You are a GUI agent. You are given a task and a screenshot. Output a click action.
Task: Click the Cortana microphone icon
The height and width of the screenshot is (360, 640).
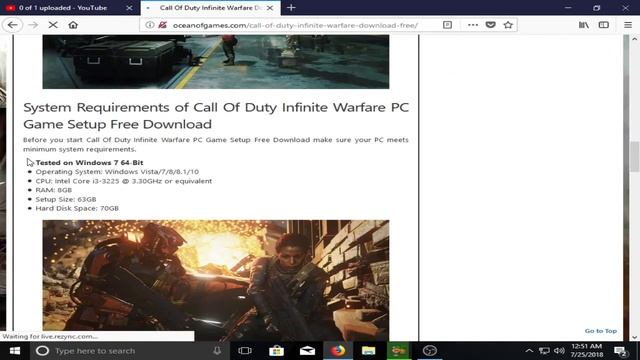pyautogui.click(x=217, y=351)
